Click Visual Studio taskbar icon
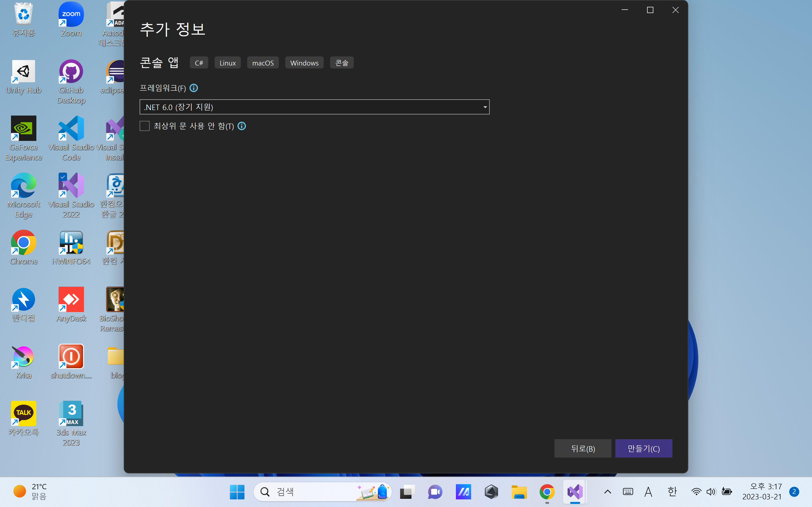The height and width of the screenshot is (507, 812). (575, 492)
